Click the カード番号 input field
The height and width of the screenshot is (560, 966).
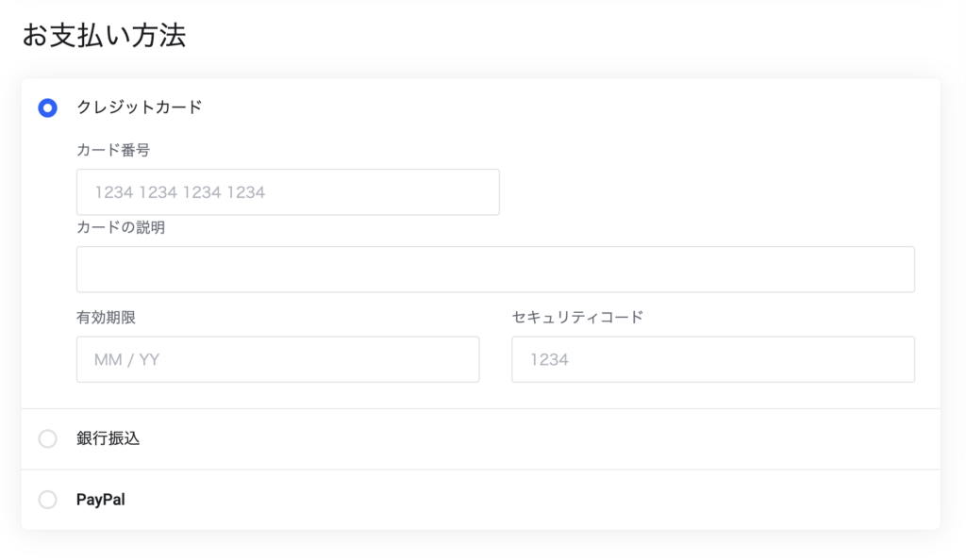(x=288, y=192)
